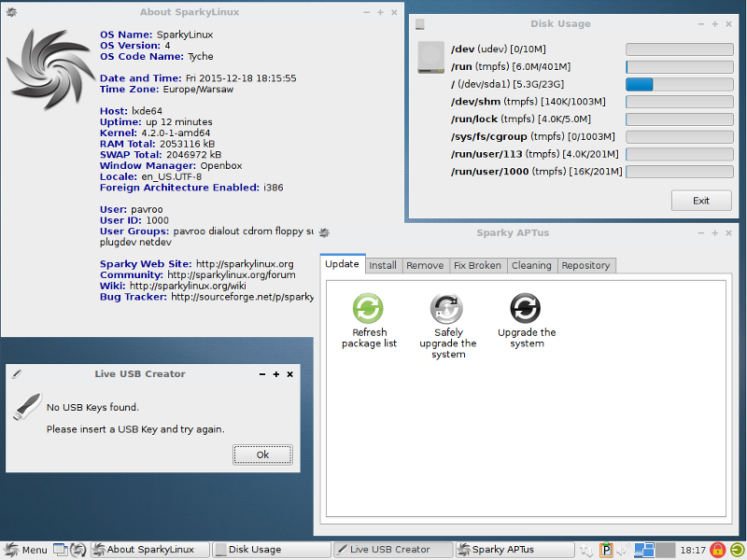This screenshot has width=747, height=560.
Task: Click the Disk Usage title bar icon
Action: [419, 24]
